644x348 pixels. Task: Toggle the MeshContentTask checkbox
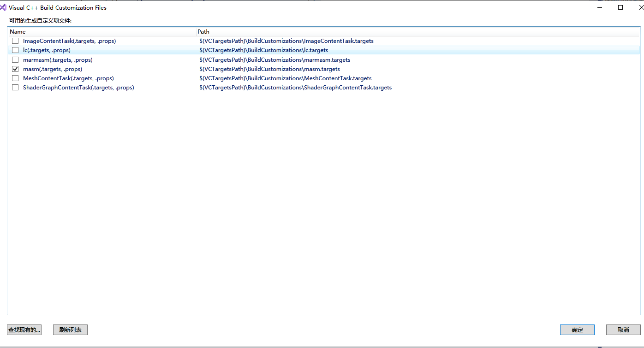click(x=15, y=78)
